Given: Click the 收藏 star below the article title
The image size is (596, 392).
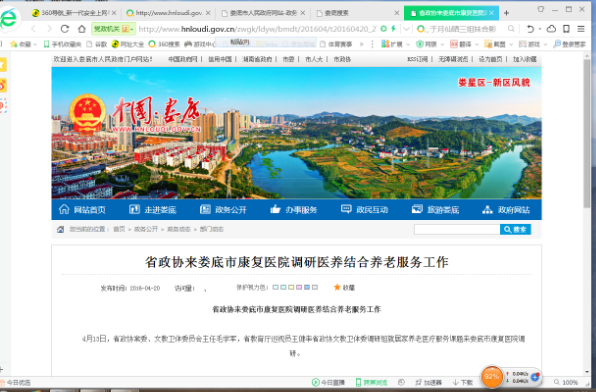Looking at the screenshot, I should (337, 287).
